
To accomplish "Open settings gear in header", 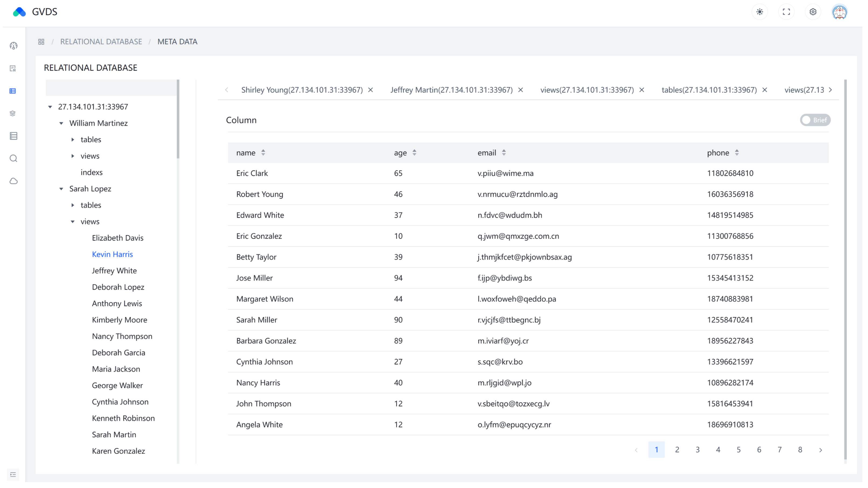I will (813, 12).
